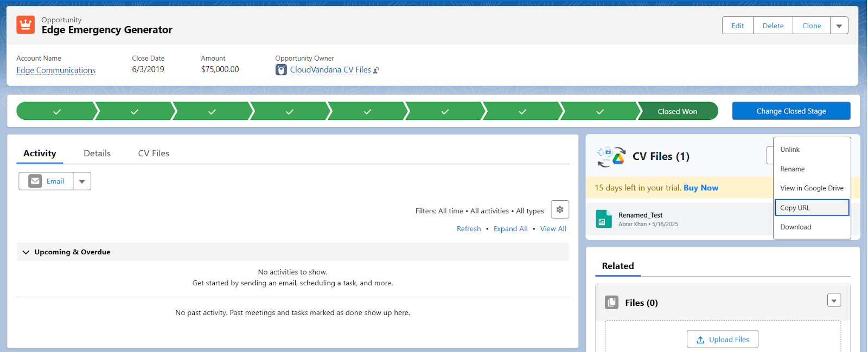
Task: Select View in Google Drive option
Action: tap(812, 188)
